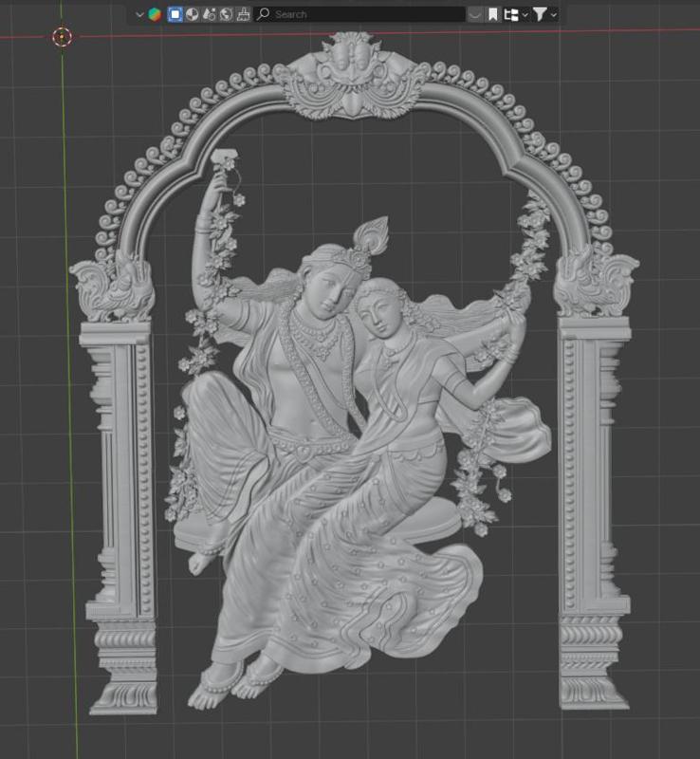The image size is (700, 759).
Task: Click the hierarchy display mode icon
Action: 510,15
